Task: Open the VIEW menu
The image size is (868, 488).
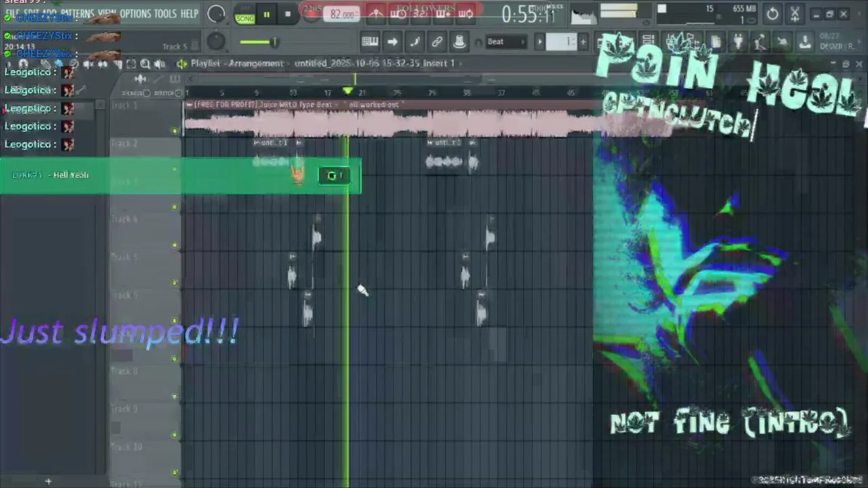Action: [106, 14]
